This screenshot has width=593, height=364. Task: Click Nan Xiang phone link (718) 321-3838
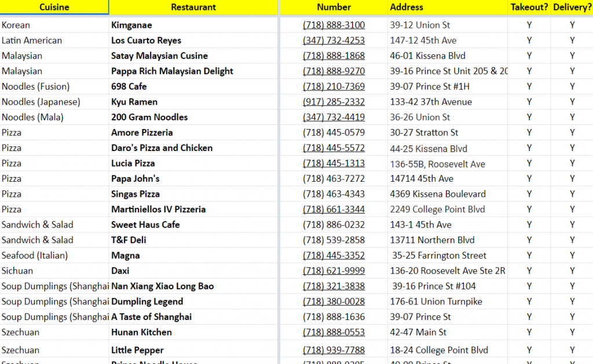[334, 286]
